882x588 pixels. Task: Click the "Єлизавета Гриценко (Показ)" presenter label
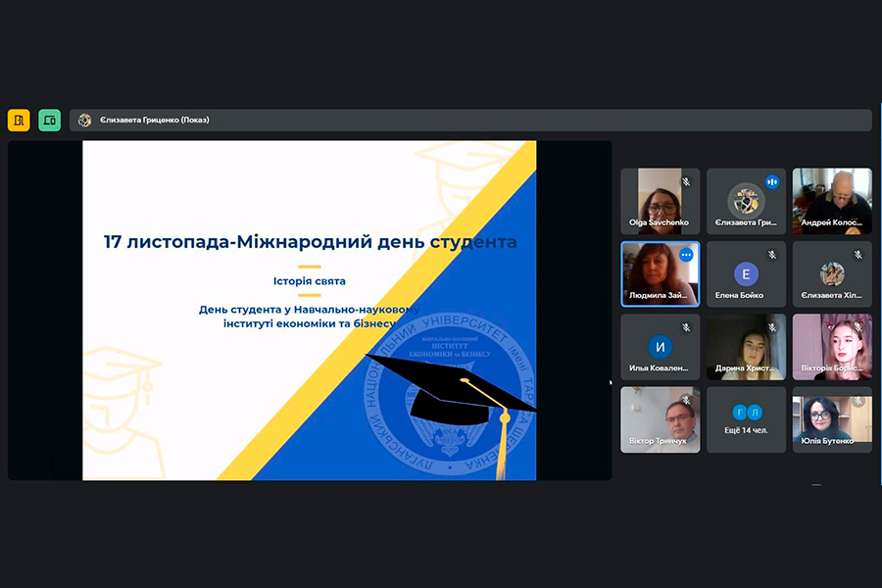point(153,120)
